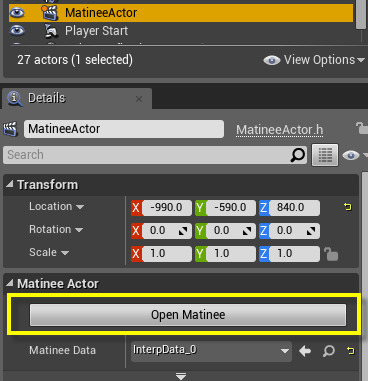Toggle visibility eye for Player Start row
The width and height of the screenshot is (368, 381).
tap(17, 31)
